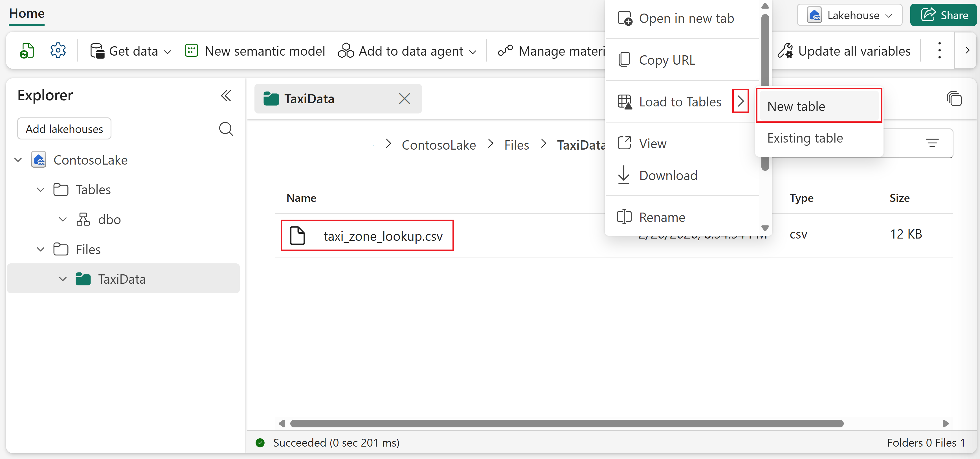
Task: Click the tab windows icon at top right
Action: (x=954, y=99)
